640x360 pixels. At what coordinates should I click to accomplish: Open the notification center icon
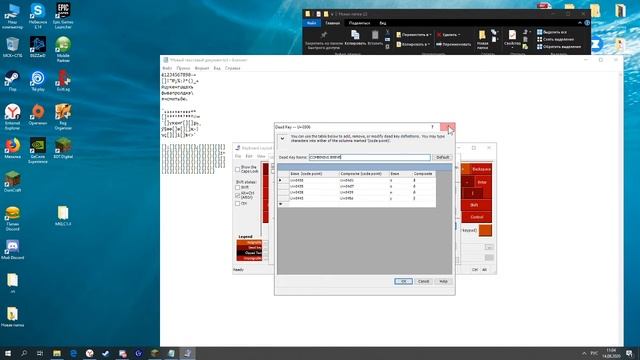pos(629,353)
